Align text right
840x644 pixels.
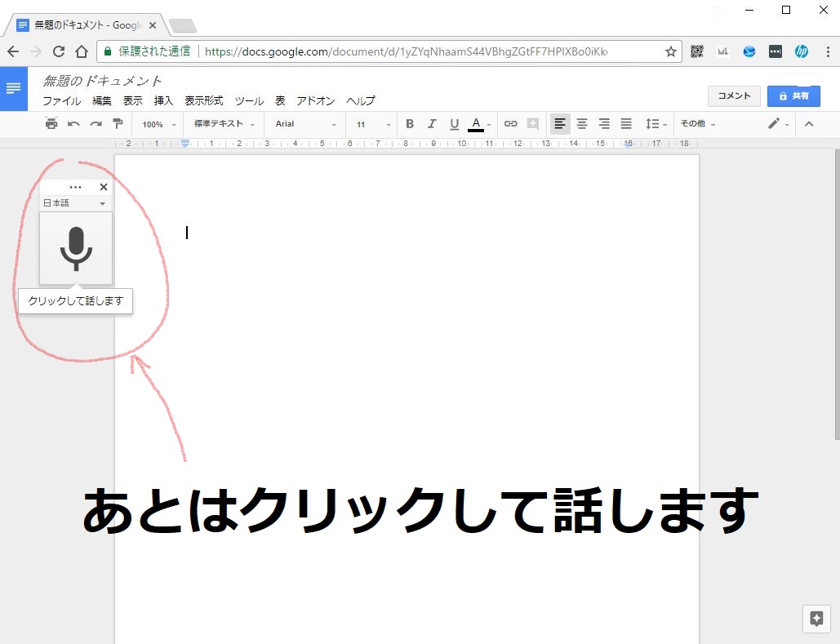pos(604,124)
